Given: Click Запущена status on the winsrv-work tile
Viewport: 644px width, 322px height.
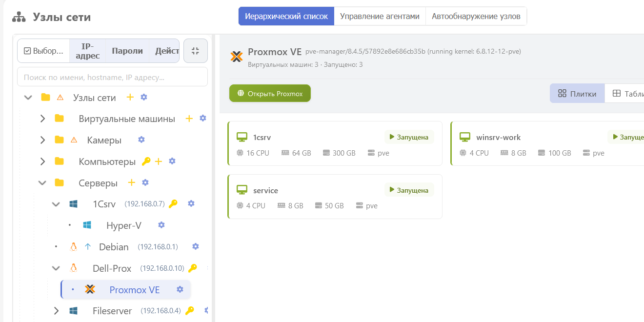Looking at the screenshot, I should click(x=627, y=137).
